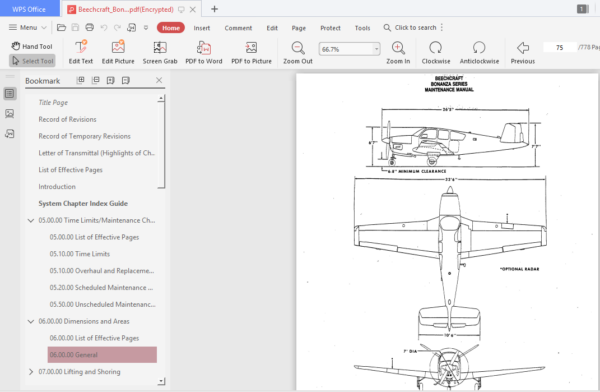Rotate page Anticlockwise

[479, 52]
